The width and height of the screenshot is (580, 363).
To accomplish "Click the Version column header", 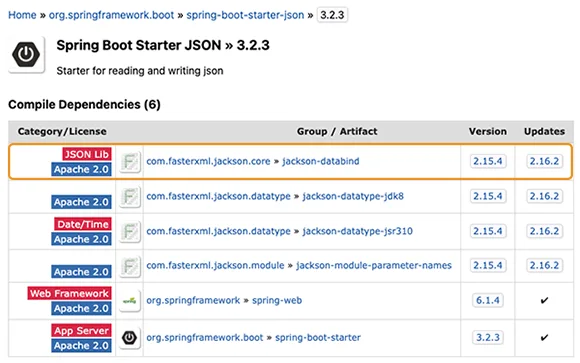I will [x=488, y=132].
